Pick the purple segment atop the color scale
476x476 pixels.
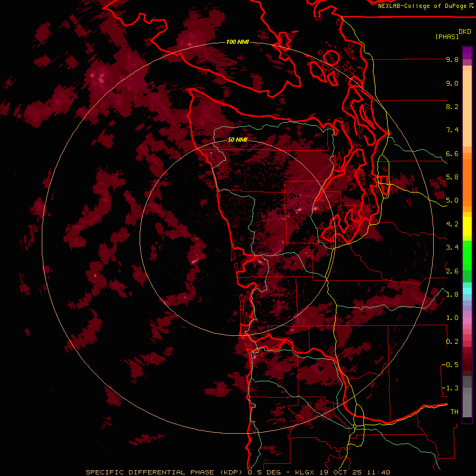[x=467, y=53]
